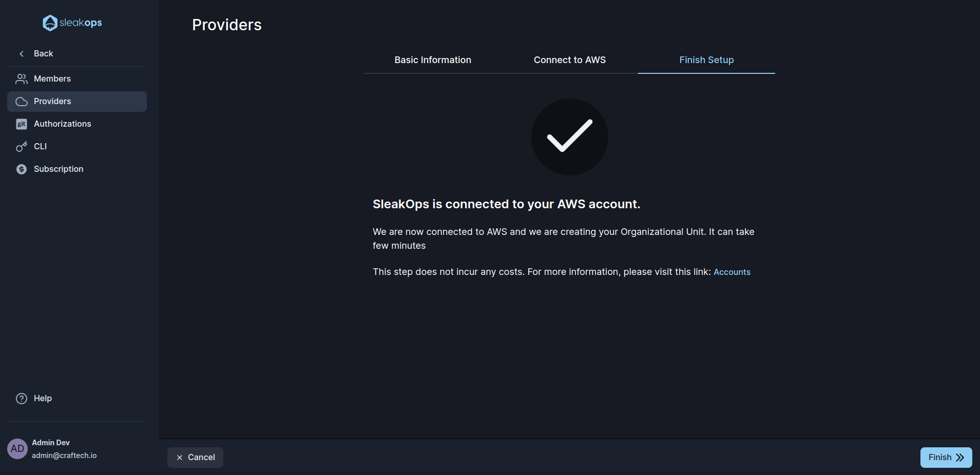Click admin@craftech.io email text
980x475 pixels.
(64, 456)
